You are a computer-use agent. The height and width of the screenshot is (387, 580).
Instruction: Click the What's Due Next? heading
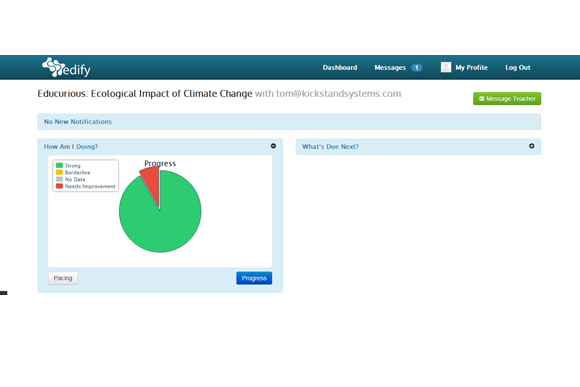[x=330, y=147]
